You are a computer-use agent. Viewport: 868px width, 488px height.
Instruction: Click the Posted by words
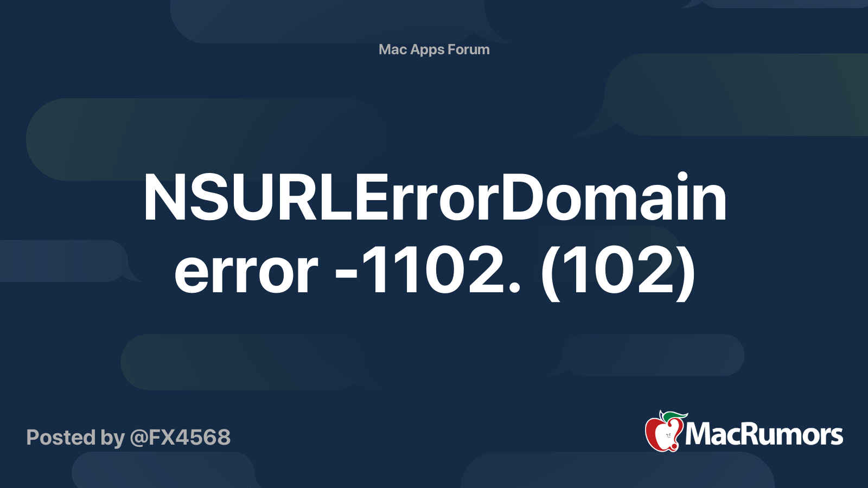click(75, 438)
